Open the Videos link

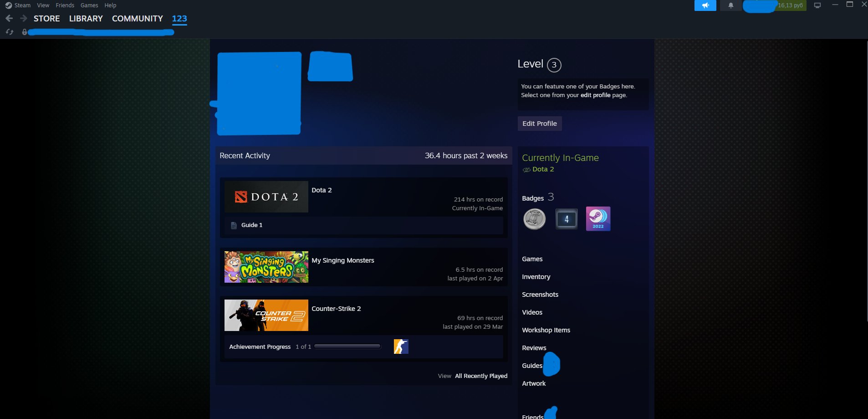pos(532,312)
